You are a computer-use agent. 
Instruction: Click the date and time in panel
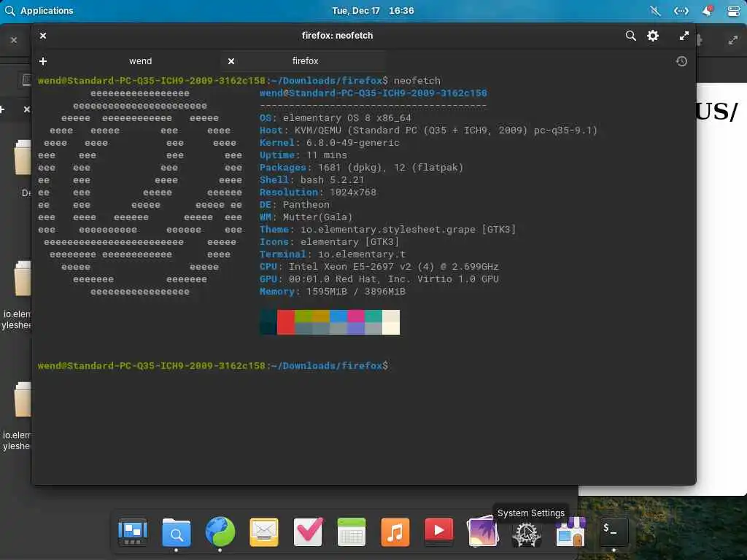(x=373, y=10)
